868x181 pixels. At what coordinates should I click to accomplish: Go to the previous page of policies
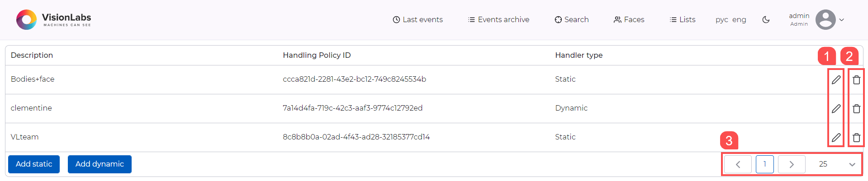click(738, 164)
